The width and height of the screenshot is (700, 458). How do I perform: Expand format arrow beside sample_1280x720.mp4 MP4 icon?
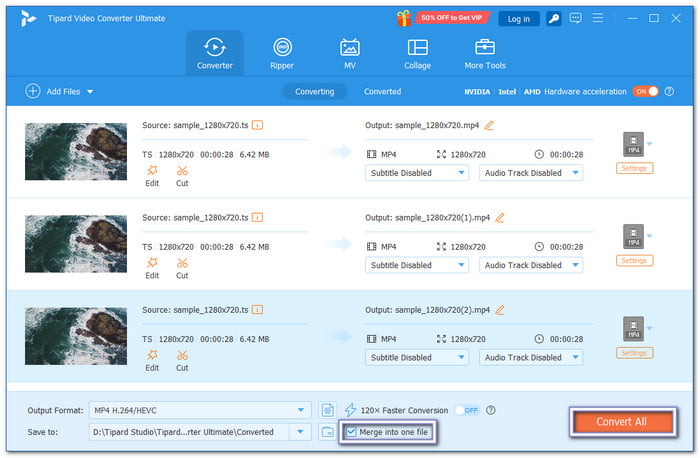[650, 144]
